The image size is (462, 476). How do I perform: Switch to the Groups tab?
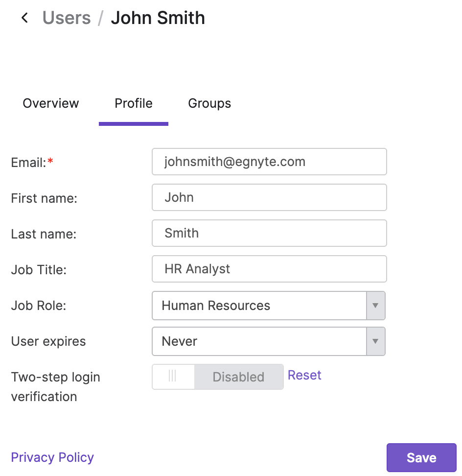pyautogui.click(x=209, y=103)
